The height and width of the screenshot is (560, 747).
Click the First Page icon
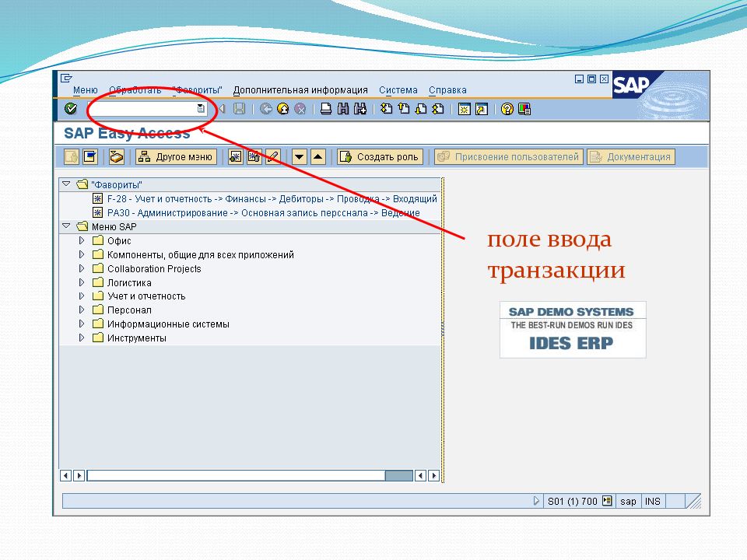tap(387, 109)
